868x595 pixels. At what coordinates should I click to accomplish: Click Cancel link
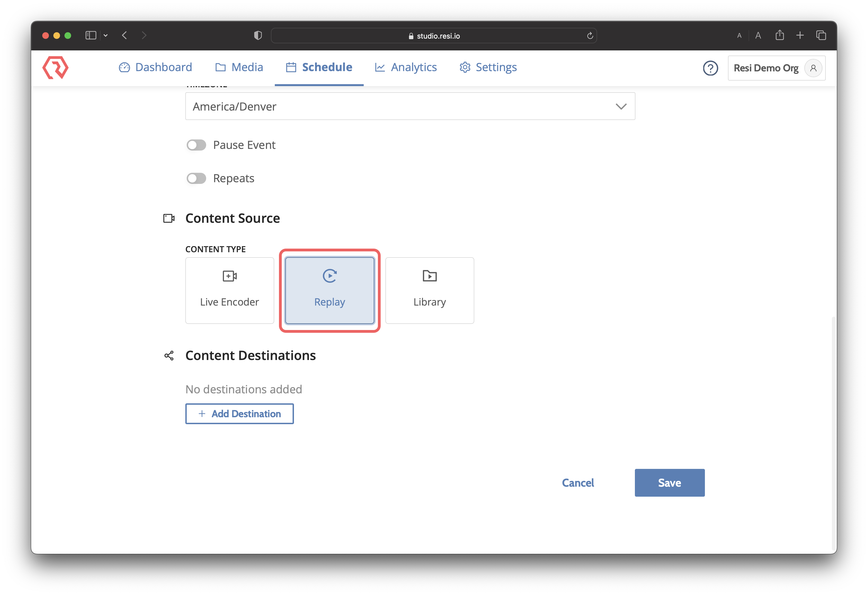click(578, 482)
